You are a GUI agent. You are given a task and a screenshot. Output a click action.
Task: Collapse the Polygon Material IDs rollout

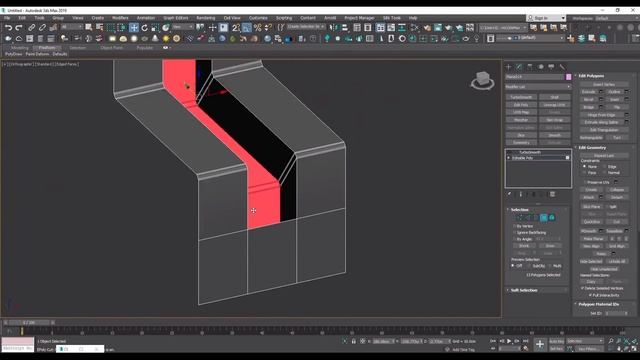tap(599, 304)
